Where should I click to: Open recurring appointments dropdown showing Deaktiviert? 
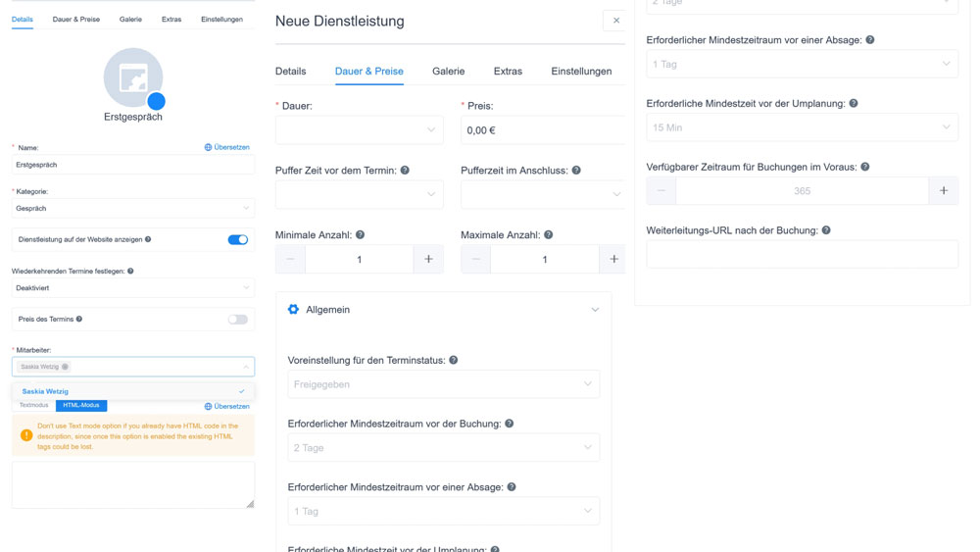point(133,288)
